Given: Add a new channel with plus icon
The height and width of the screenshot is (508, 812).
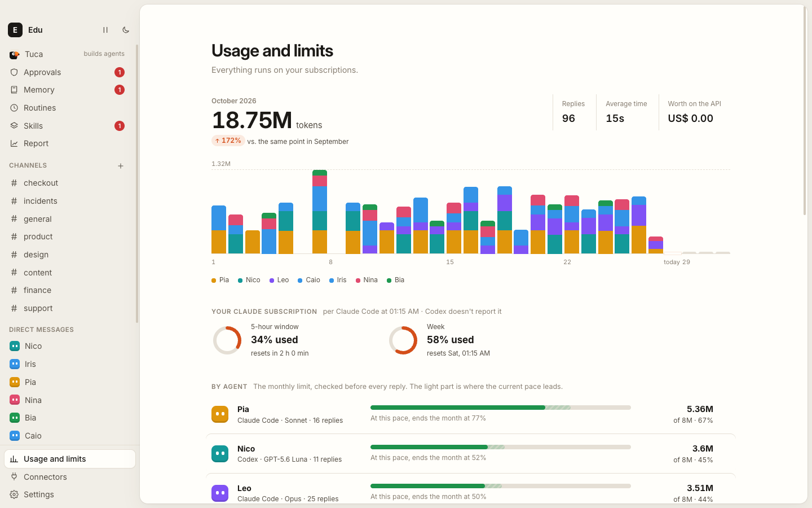Looking at the screenshot, I should (x=121, y=166).
